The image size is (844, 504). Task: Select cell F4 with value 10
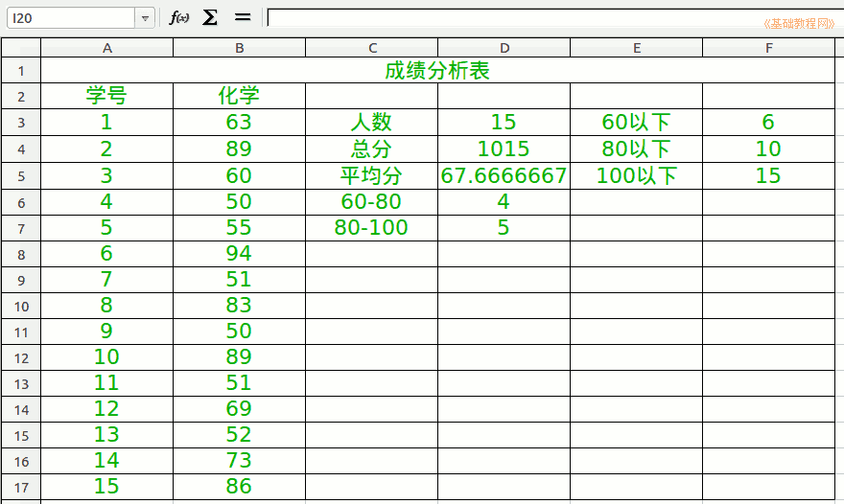coord(769,149)
